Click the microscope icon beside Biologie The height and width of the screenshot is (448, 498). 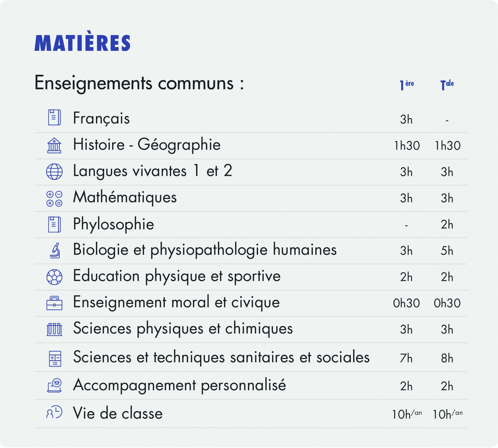point(55,250)
